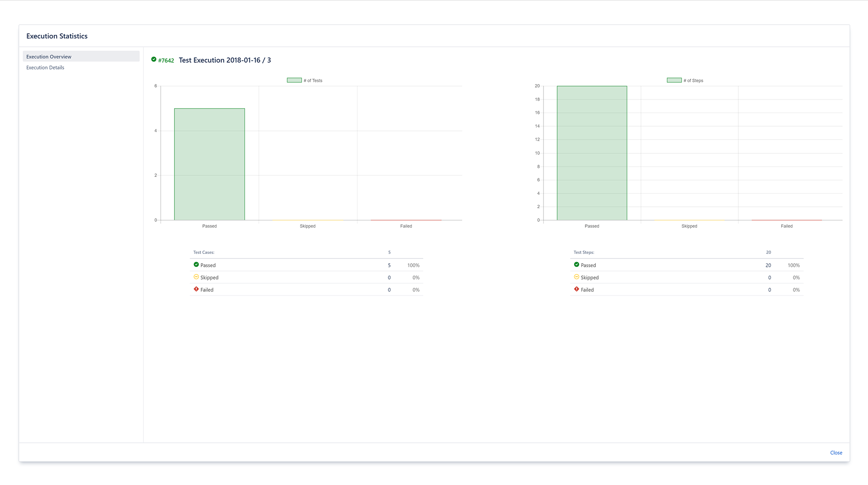Viewport: 868px width, 485px height.
Task: Click 'Failed' label in Test Steps table
Action: tap(587, 290)
